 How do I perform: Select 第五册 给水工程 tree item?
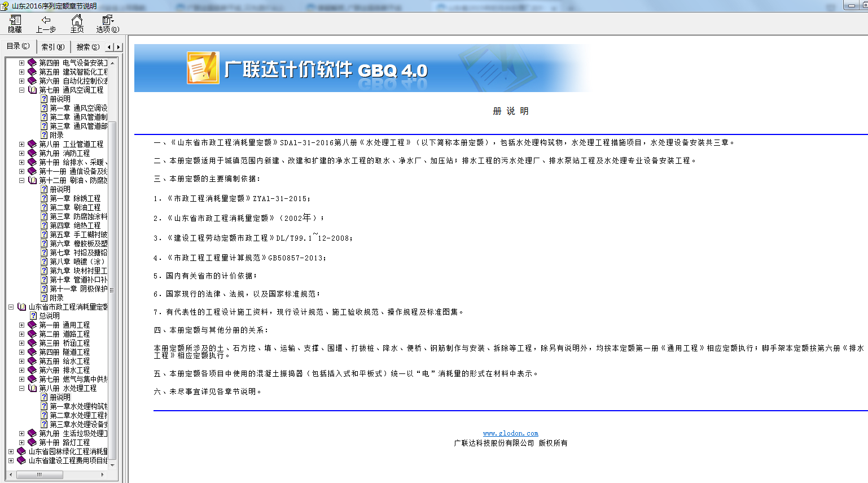tap(64, 361)
